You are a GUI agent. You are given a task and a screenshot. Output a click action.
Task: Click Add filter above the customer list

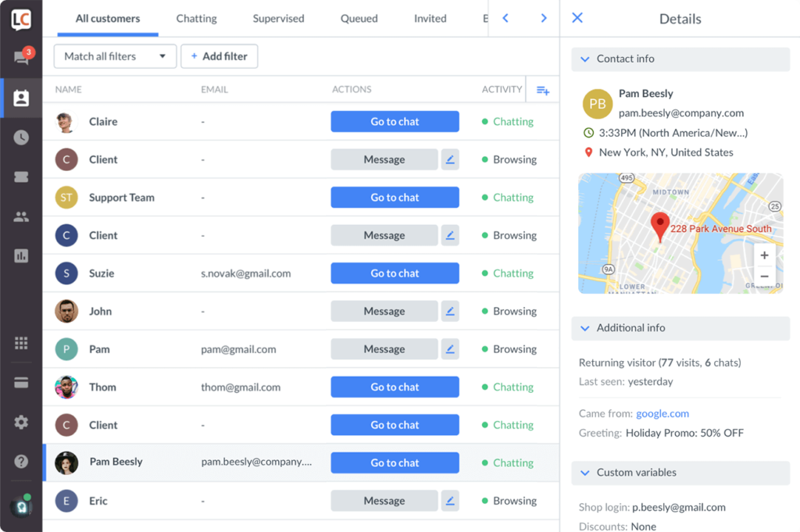click(220, 56)
